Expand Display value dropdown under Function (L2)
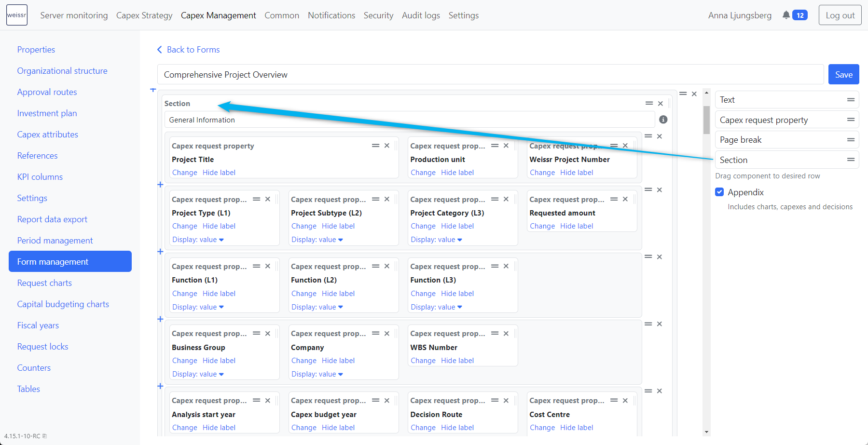The image size is (868, 445). 317,307
